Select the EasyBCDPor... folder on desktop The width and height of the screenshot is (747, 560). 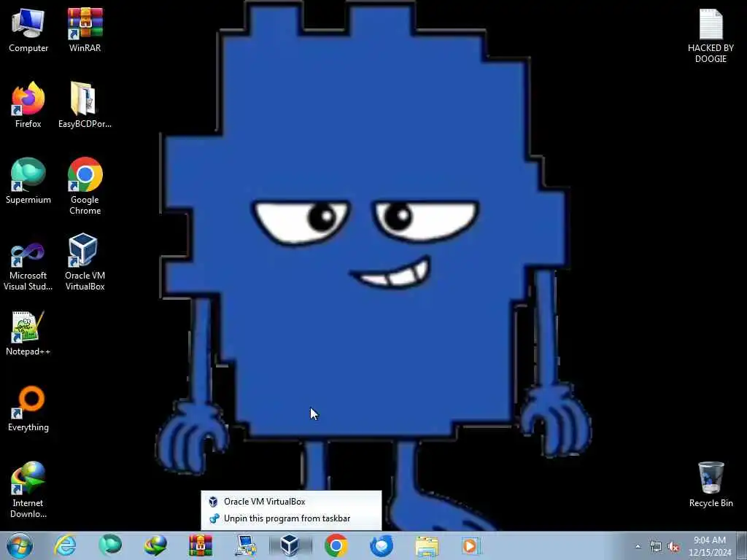click(85, 105)
